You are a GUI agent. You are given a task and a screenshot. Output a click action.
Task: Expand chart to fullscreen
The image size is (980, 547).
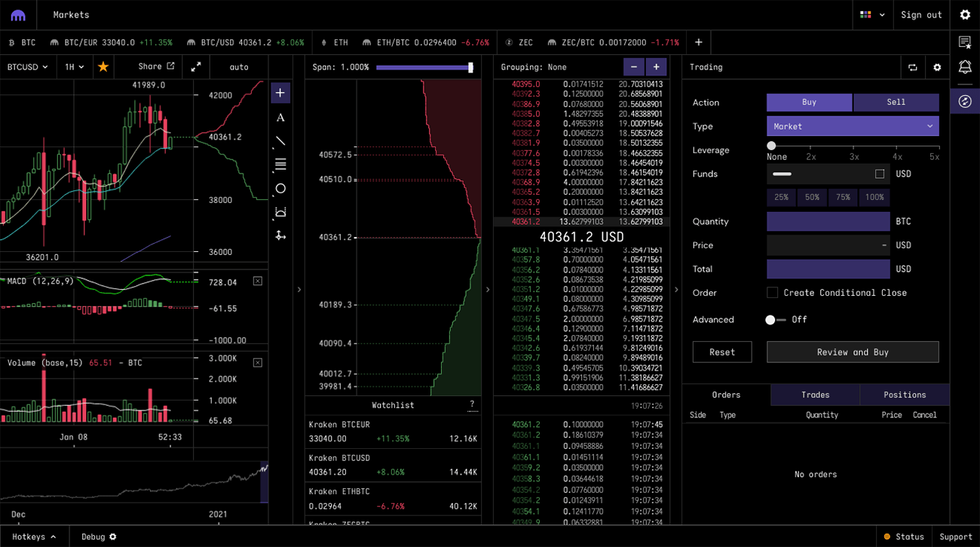pos(196,67)
